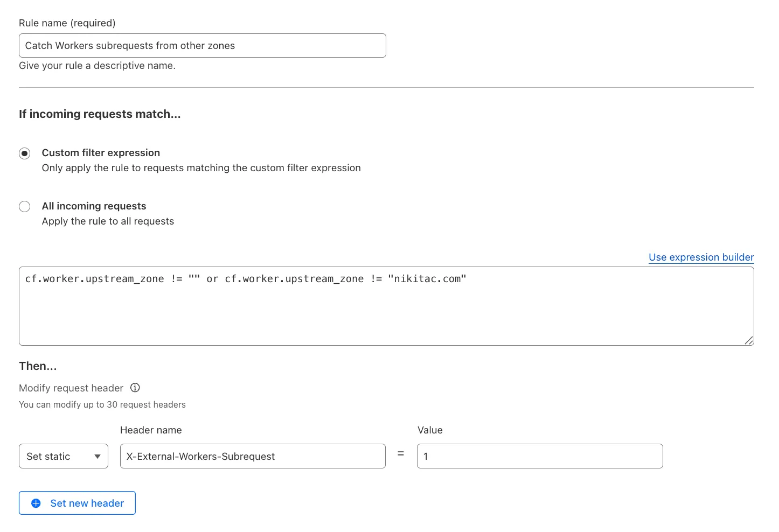Viewport: 779px width, 532px height.
Task: Click the request headers limit helper text
Action: click(x=102, y=404)
